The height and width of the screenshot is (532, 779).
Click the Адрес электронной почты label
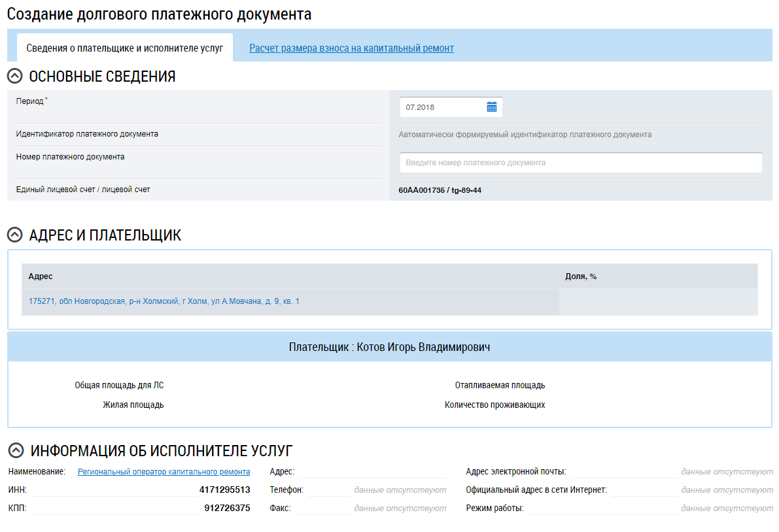(x=515, y=471)
